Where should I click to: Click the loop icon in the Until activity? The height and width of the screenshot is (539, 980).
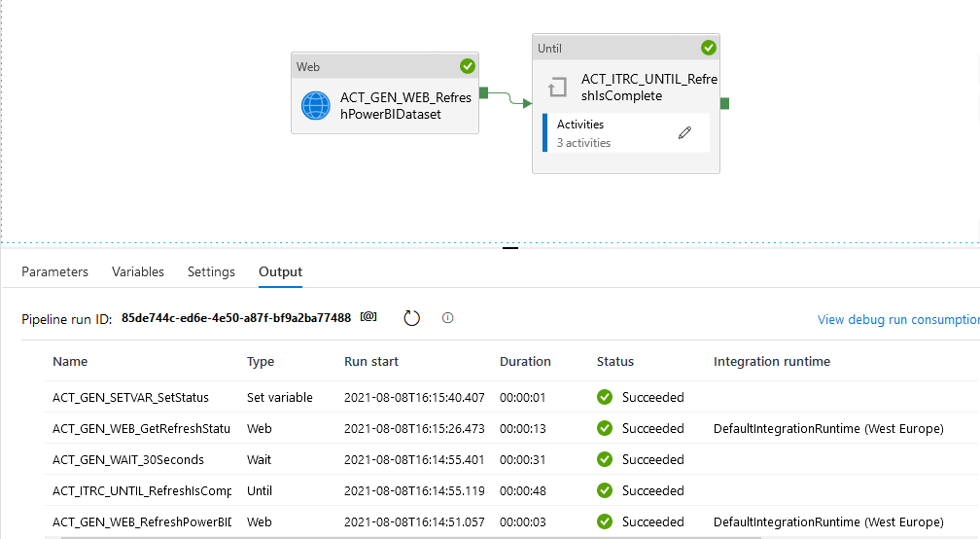[557, 87]
